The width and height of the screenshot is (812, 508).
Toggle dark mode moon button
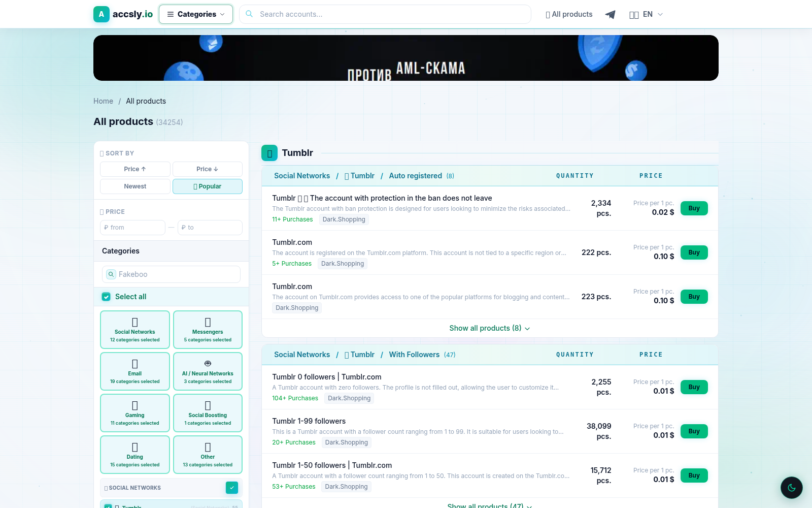pyautogui.click(x=792, y=488)
